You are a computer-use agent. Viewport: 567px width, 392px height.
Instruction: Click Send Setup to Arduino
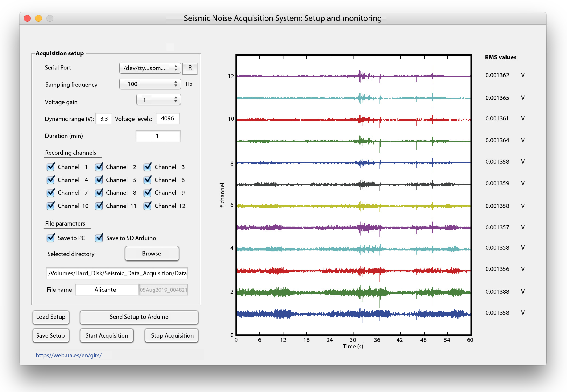click(x=139, y=317)
